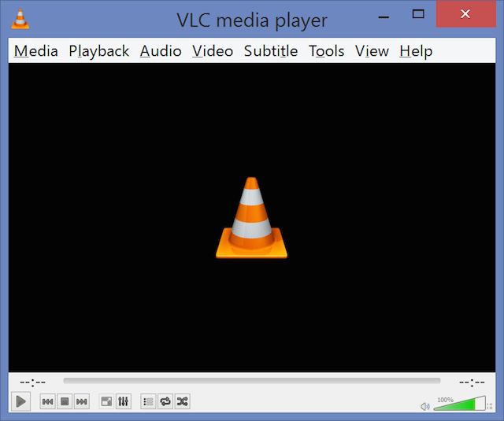Open the Video menu

click(213, 51)
